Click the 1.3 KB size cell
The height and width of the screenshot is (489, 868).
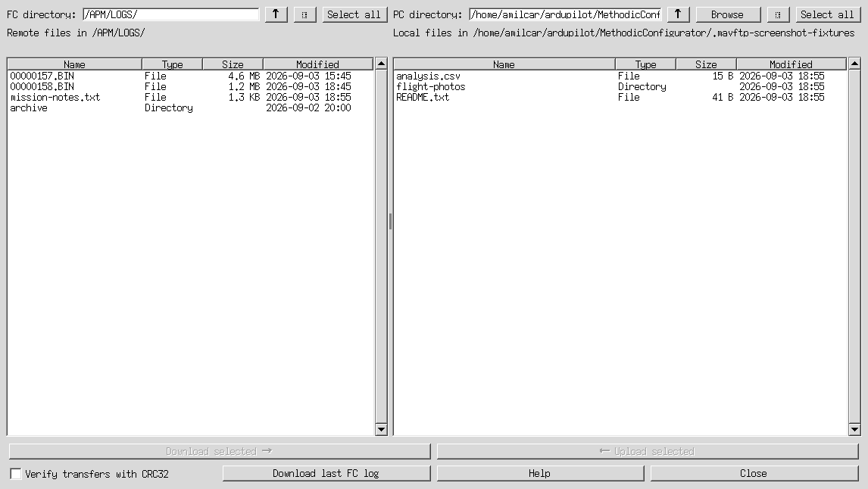pos(244,97)
